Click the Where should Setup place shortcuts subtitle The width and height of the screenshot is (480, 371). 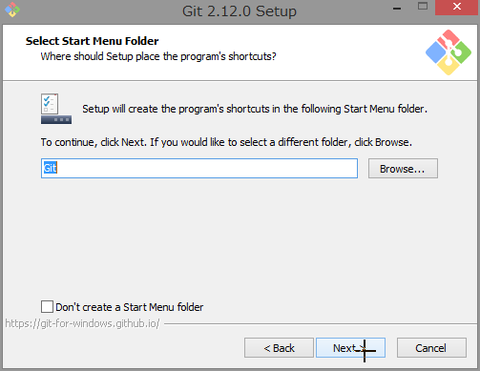coord(158,56)
